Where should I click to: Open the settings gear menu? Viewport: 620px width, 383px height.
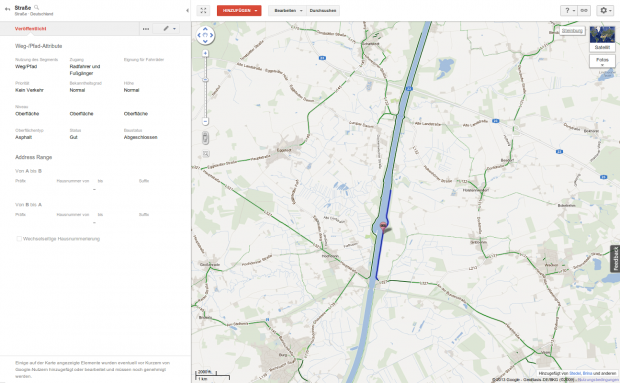[605, 11]
